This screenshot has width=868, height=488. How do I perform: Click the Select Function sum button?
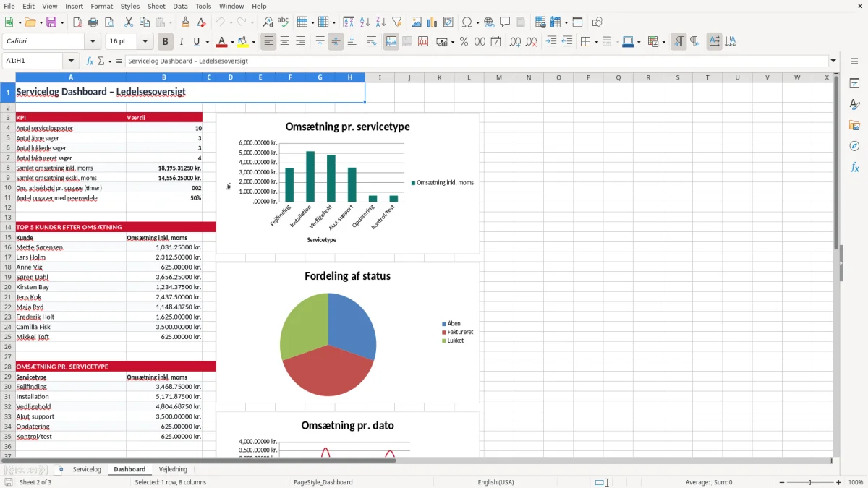101,61
